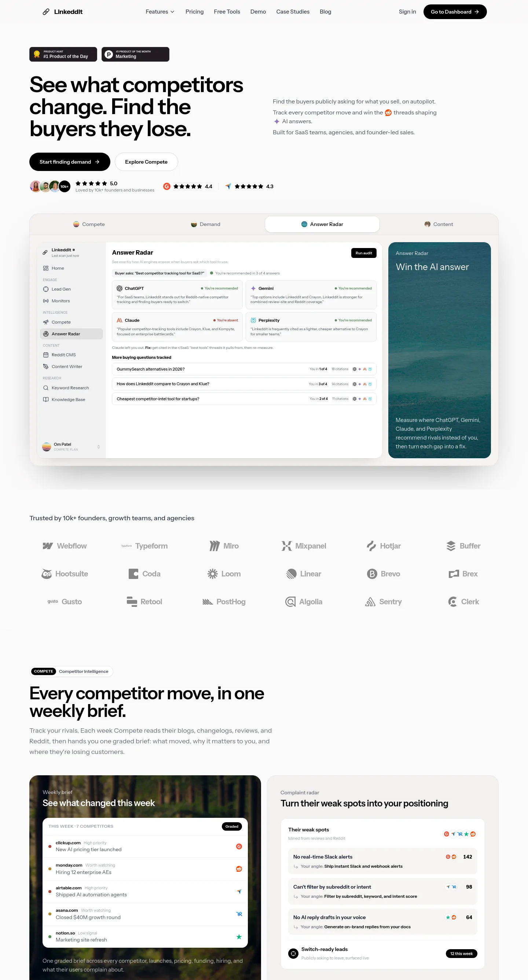
Task: Open Knowledge Base in the sidebar
Action: [71, 400]
